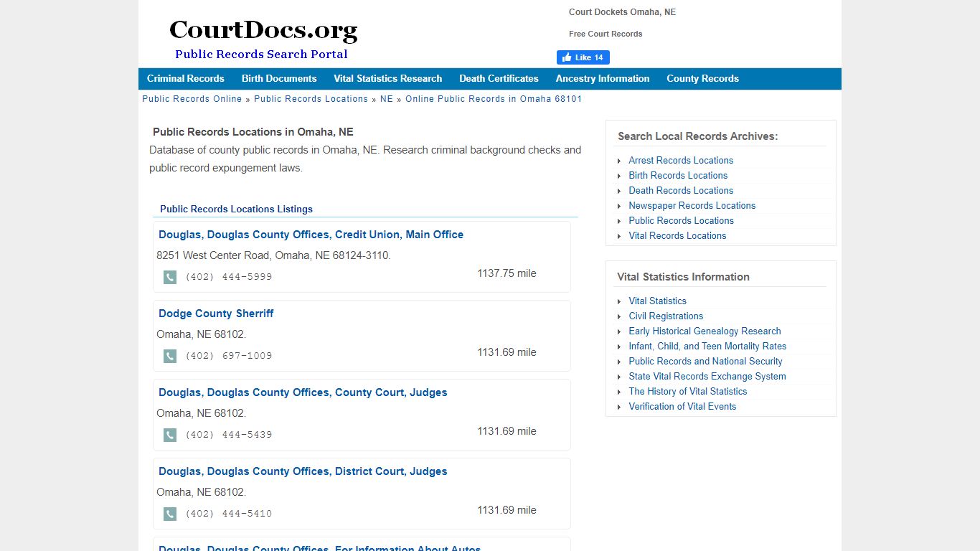Open Douglas County Offices, District Court, Judges listing
Image resolution: width=980 pixels, height=551 pixels.
click(x=302, y=471)
